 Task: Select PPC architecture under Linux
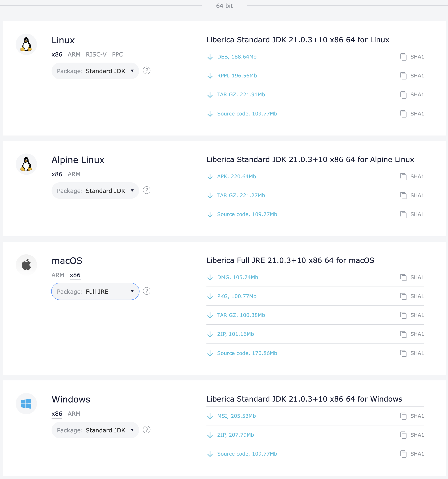[x=117, y=55]
